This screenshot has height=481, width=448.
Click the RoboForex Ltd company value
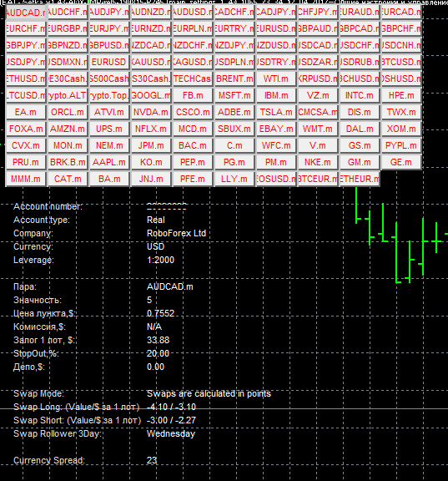tap(177, 233)
